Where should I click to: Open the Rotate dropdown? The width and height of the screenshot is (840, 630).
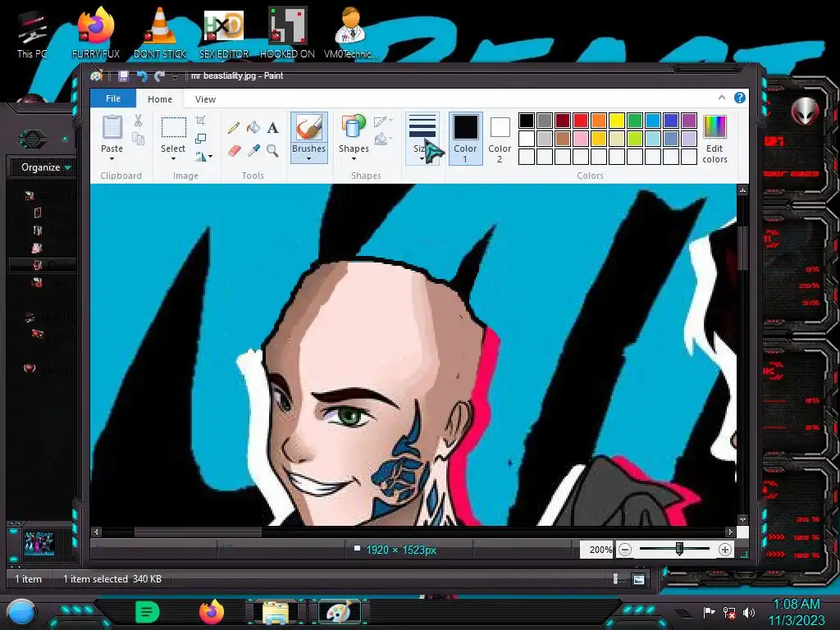pos(203,157)
